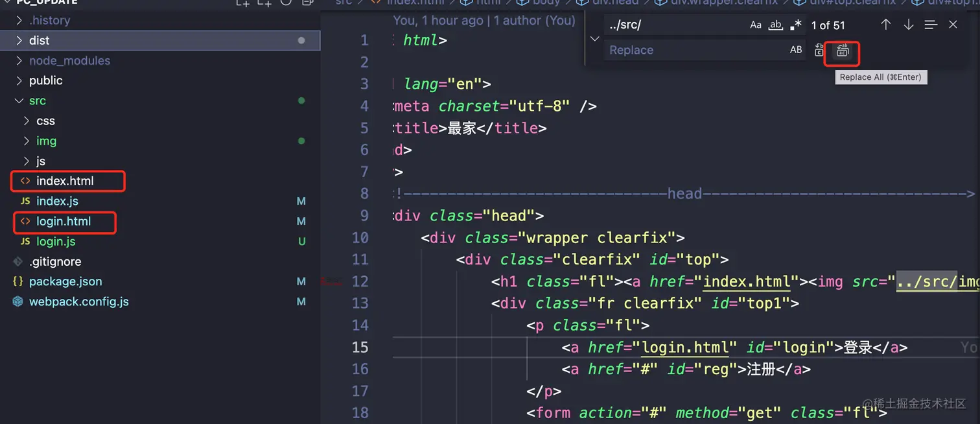Toggle Match Whole Word option in find box
Viewport: 980px width, 424px height.
point(776,25)
